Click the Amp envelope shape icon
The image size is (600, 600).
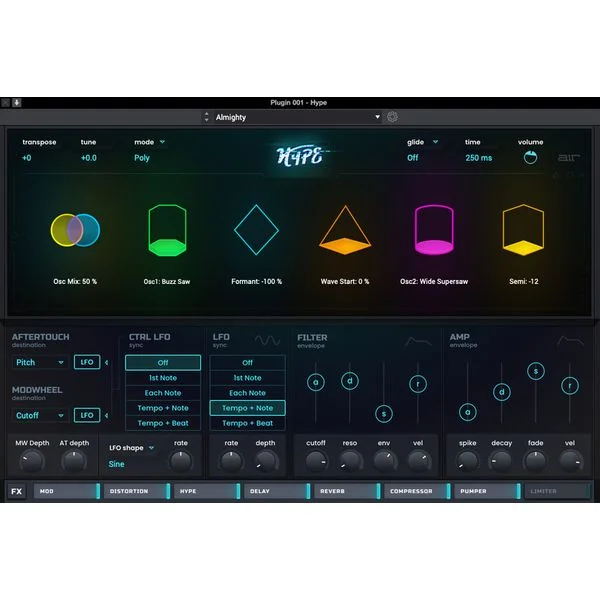click(x=570, y=341)
